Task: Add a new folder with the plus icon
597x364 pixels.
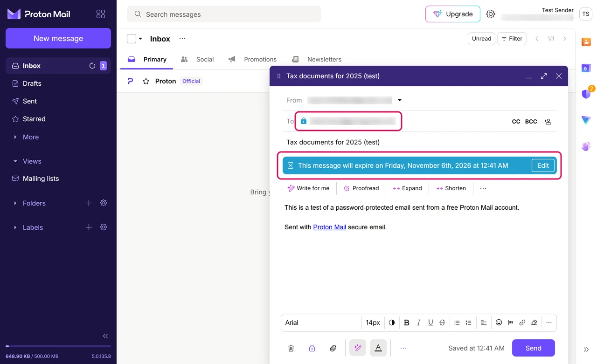Action: pos(89,203)
